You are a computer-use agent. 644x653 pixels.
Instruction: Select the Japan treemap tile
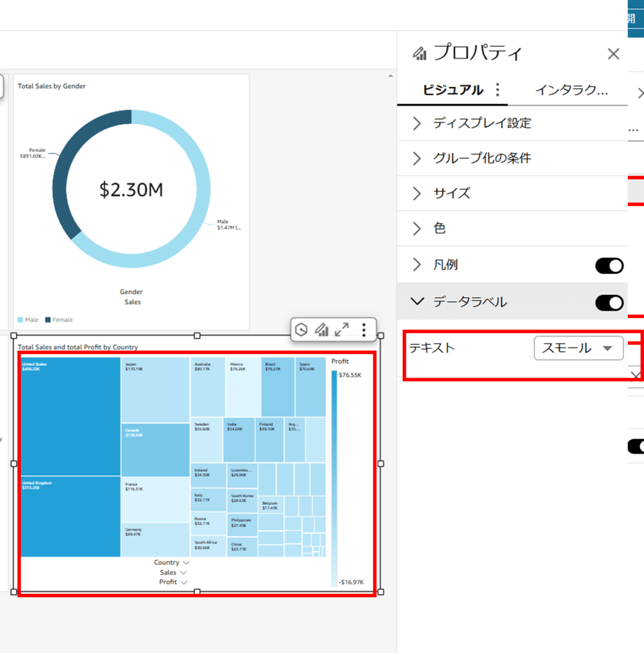155,390
